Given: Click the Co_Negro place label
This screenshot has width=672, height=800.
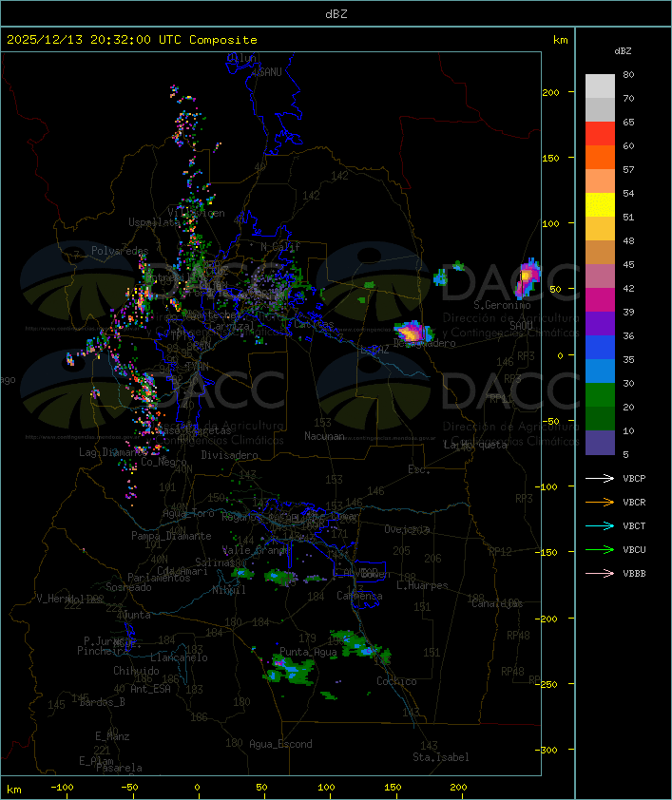Looking at the screenshot, I should [x=163, y=462].
